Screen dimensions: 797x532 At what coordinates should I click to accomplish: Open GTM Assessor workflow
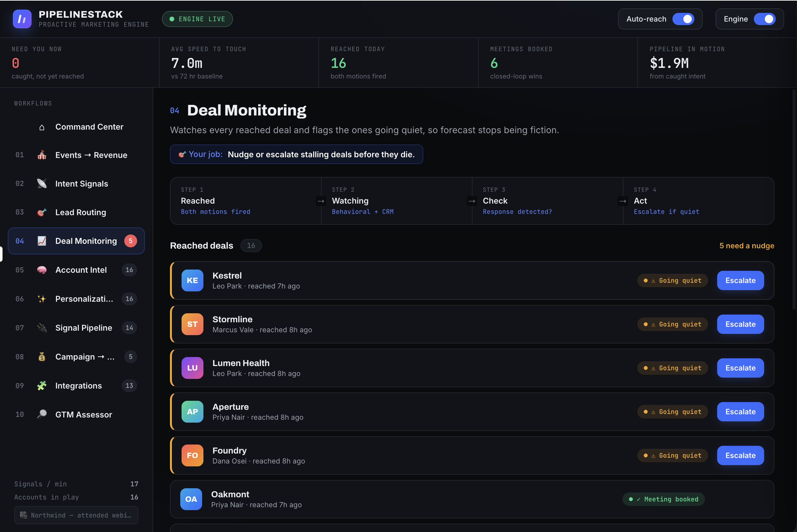(x=76, y=414)
